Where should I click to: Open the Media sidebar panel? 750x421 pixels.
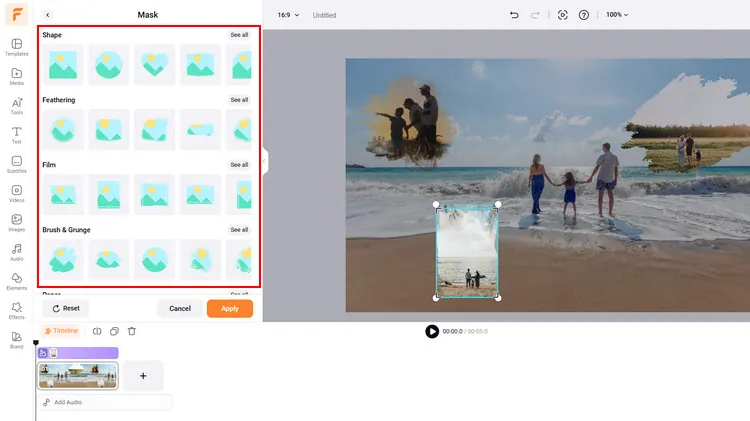[x=17, y=77]
